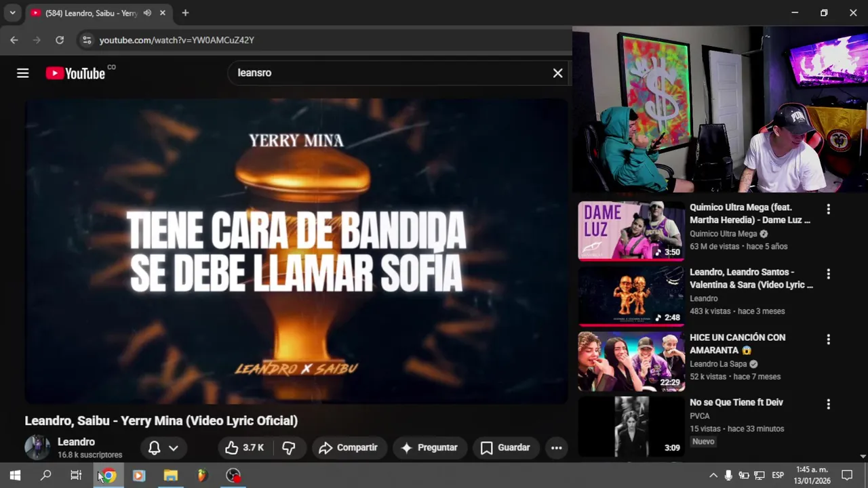Open options menu for Dame Luz video
The image size is (868, 488).
point(828,209)
